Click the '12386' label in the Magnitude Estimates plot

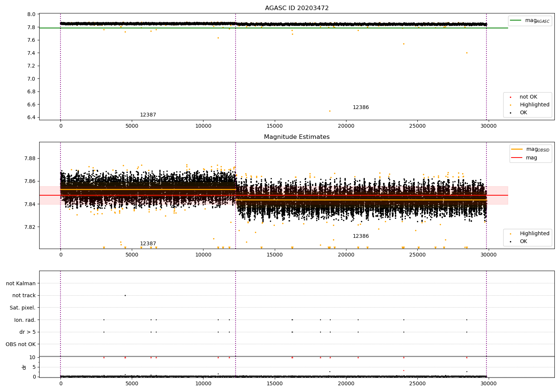point(361,236)
